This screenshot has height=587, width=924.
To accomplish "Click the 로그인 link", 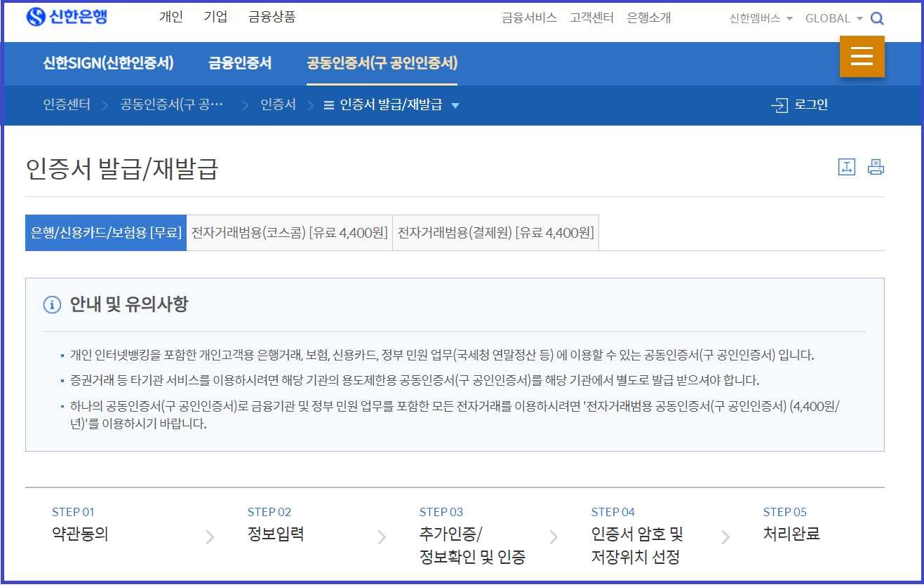I will point(811,105).
